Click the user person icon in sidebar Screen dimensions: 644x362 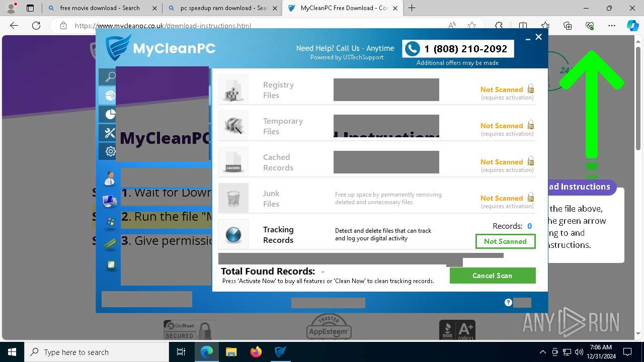[x=110, y=178]
